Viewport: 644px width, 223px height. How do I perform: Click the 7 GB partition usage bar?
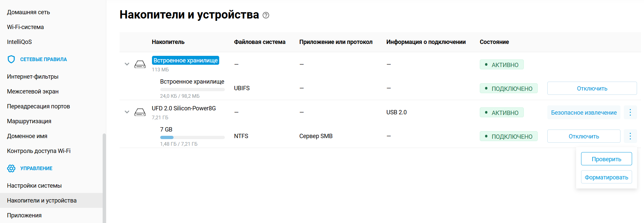[192, 137]
